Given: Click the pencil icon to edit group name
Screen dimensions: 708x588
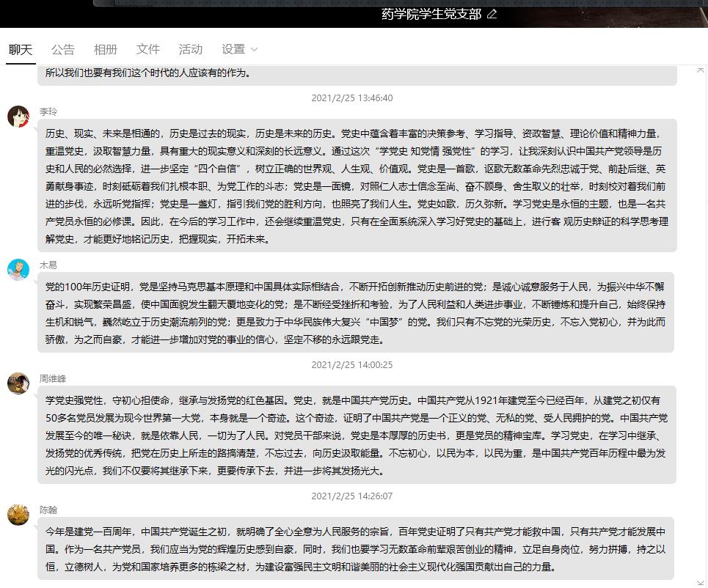Looking at the screenshot, I should pyautogui.click(x=492, y=14).
